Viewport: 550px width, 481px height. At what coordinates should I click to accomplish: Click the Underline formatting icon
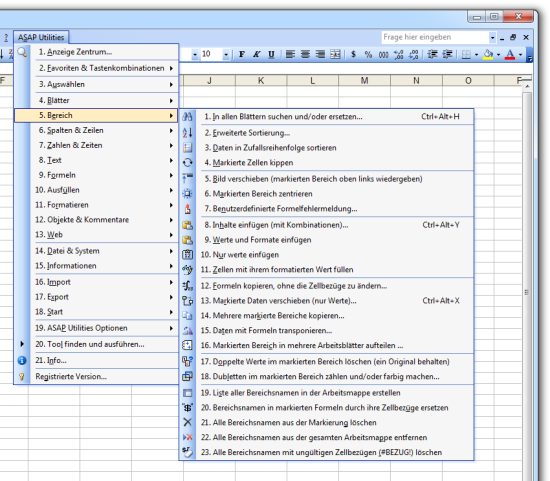[x=271, y=54]
